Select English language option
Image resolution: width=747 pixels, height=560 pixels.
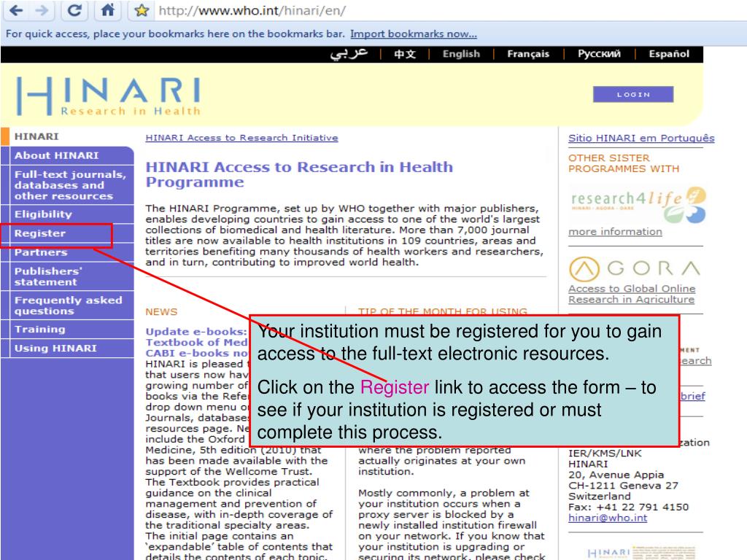coord(461,54)
